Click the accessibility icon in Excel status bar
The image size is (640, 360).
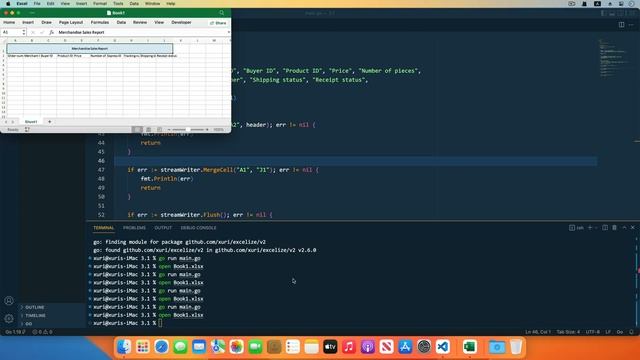pos(27,129)
